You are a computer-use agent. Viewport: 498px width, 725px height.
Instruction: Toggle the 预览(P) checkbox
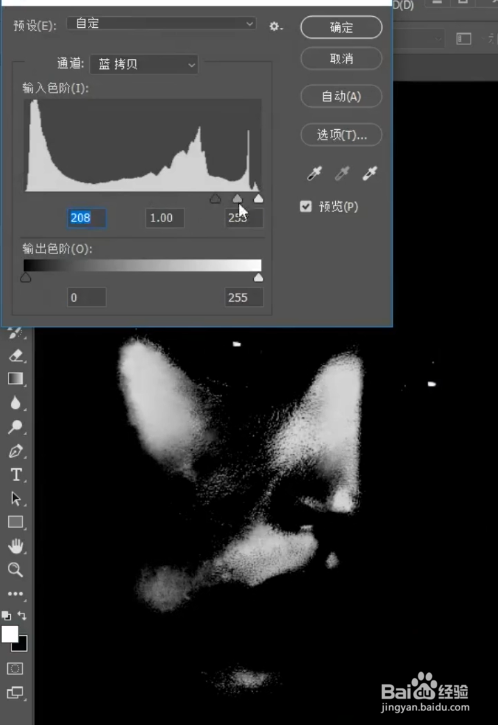306,206
